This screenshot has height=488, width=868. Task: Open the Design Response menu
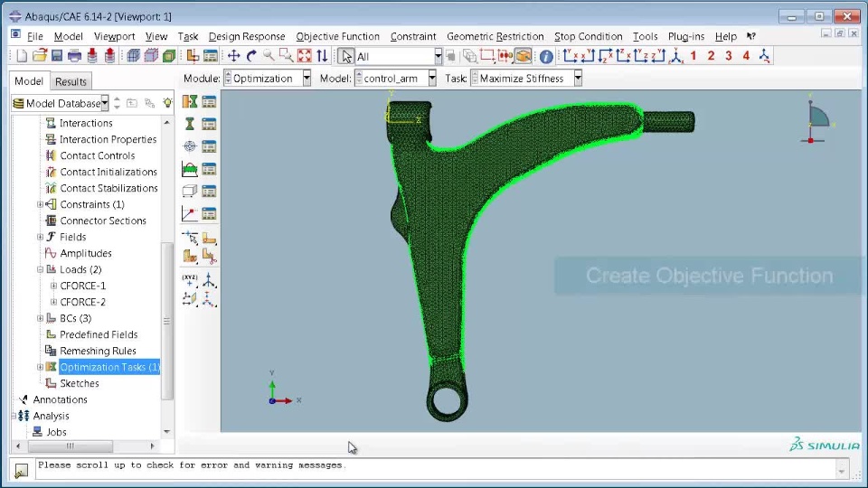point(247,36)
